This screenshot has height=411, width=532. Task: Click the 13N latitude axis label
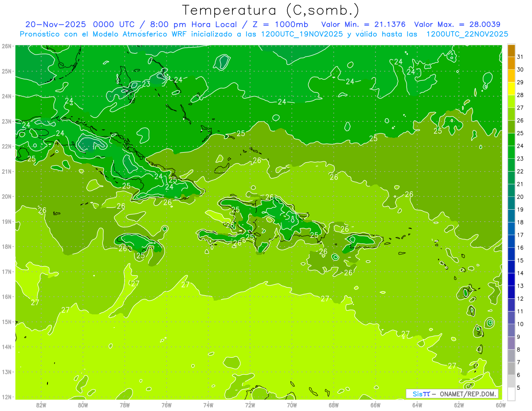point(7,372)
